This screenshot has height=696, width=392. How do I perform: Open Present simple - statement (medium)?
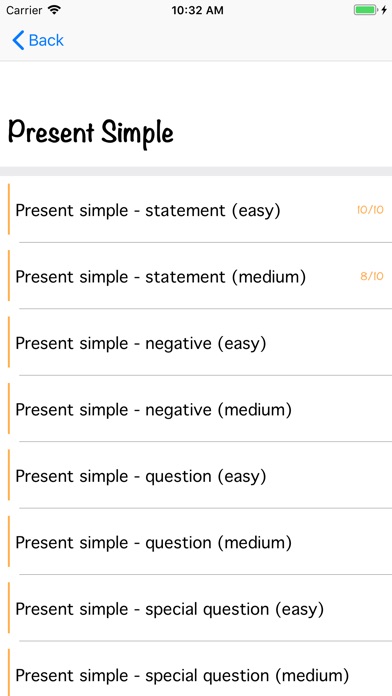[200, 276]
